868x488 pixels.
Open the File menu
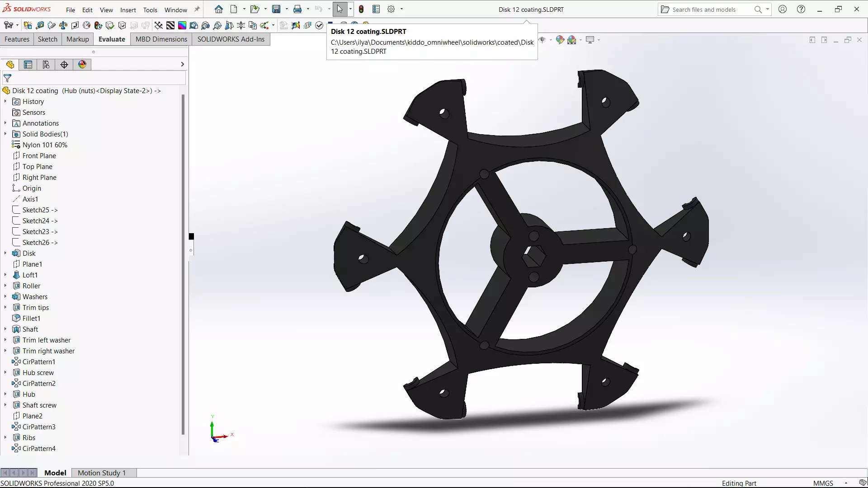(71, 9)
